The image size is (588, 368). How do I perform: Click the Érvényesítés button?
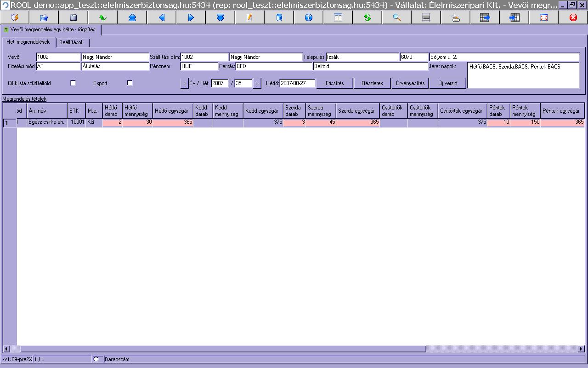(410, 83)
